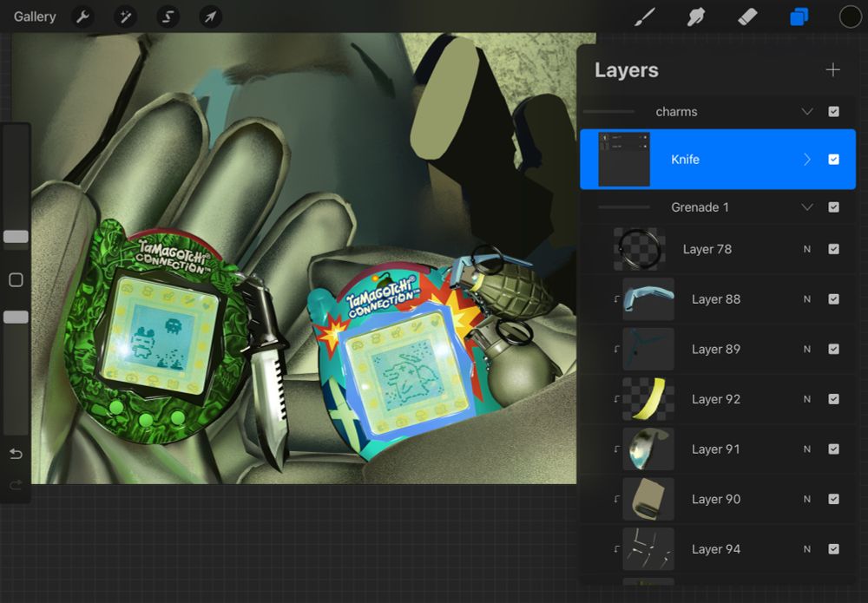Screen dimensions: 868x603
Task: Activate the Transform arrow tool
Action: (210, 17)
